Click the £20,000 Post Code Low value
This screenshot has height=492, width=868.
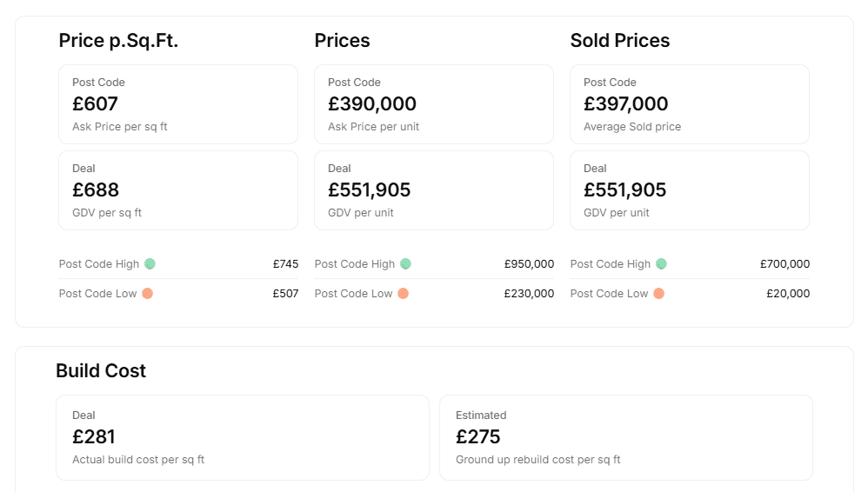[788, 293]
